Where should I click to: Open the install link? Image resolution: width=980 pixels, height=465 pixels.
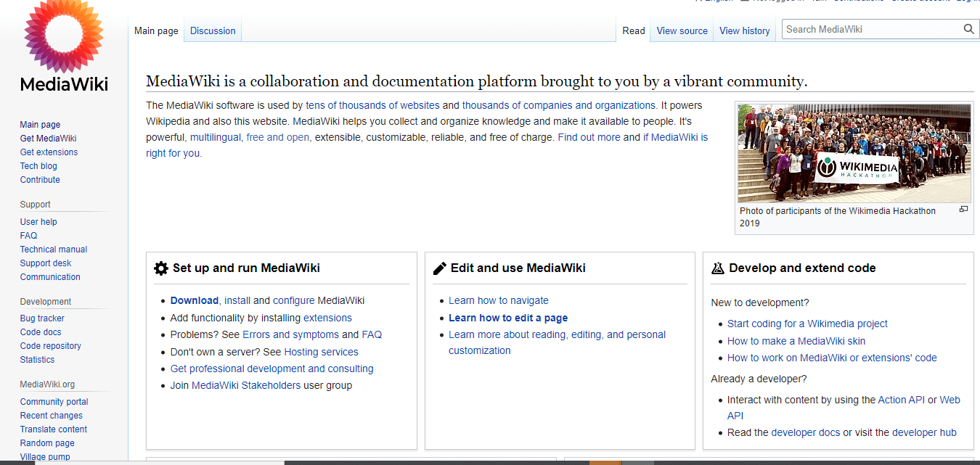tap(237, 300)
